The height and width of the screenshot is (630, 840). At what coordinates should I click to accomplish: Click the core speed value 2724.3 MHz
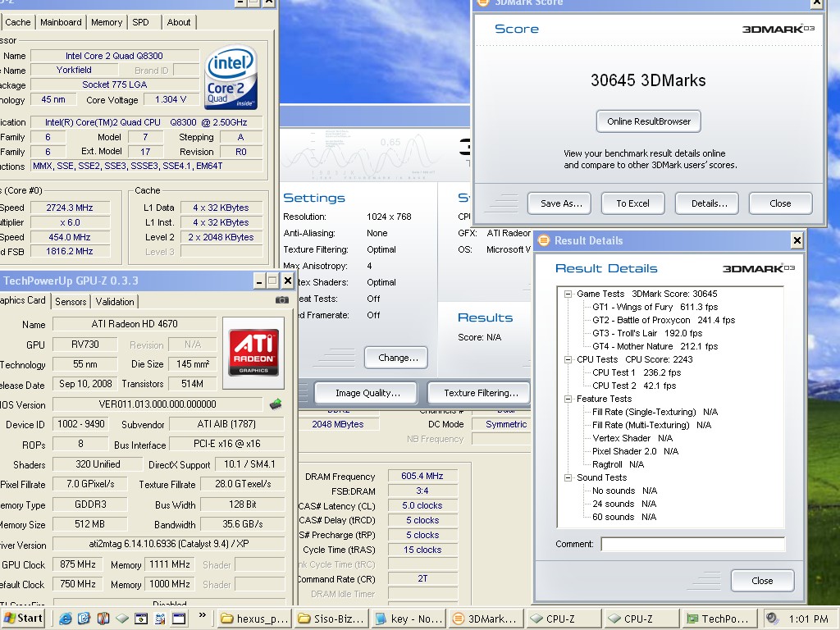[70, 208]
